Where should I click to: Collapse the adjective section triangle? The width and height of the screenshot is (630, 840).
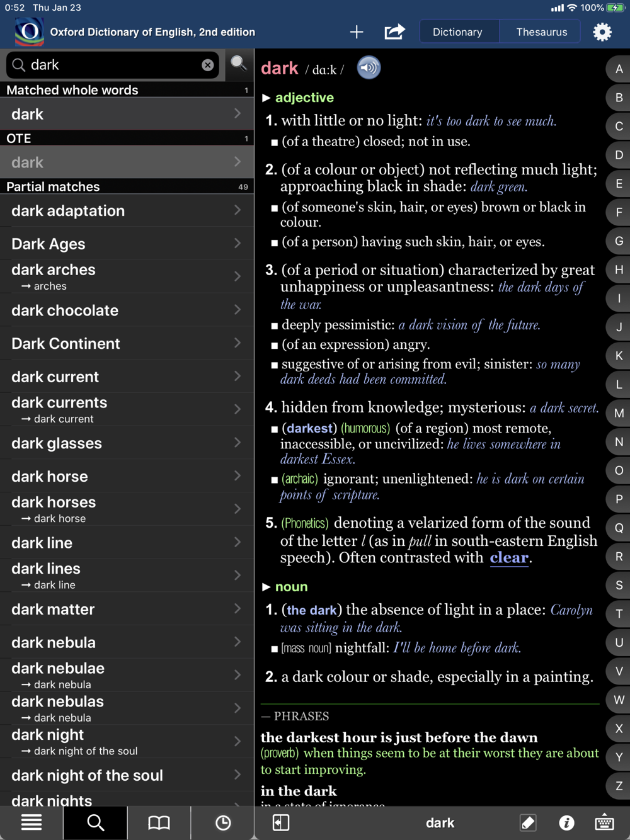pos(266,98)
